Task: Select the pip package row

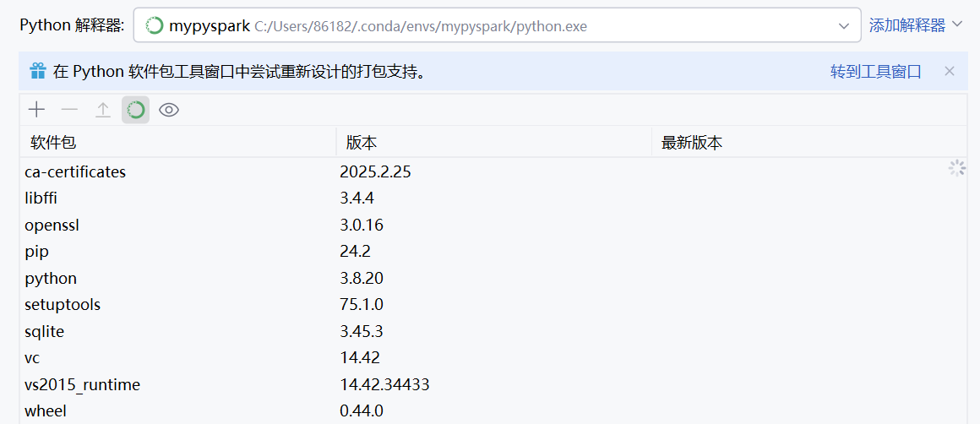Action: (493, 252)
